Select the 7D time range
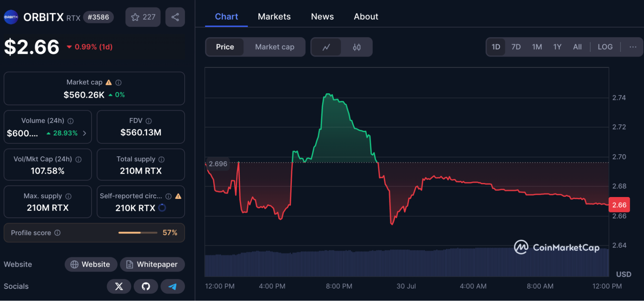The height and width of the screenshot is (301, 644). 516,47
